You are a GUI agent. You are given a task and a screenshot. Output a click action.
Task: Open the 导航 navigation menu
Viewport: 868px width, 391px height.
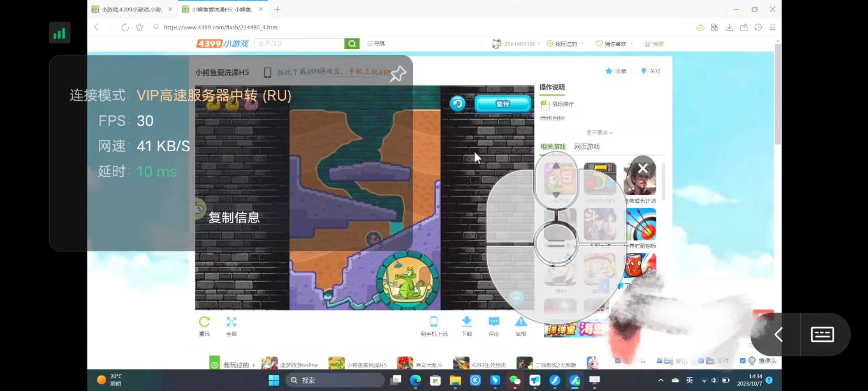pyautogui.click(x=376, y=43)
